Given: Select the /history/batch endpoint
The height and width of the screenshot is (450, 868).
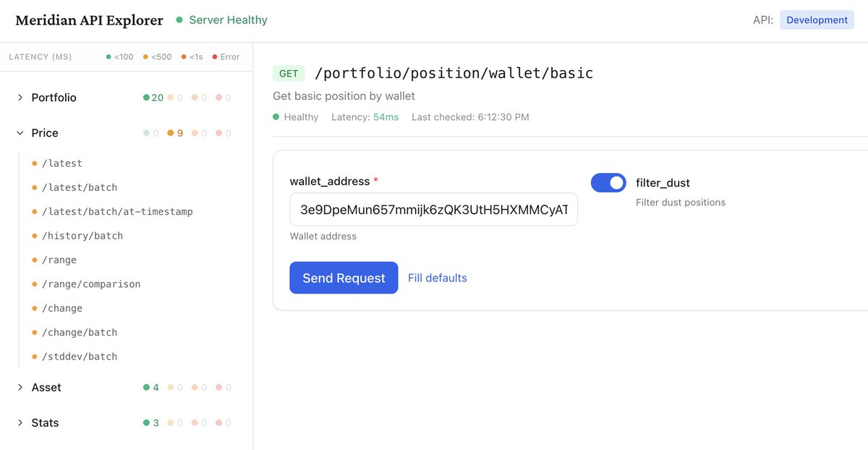Looking at the screenshot, I should coord(82,236).
